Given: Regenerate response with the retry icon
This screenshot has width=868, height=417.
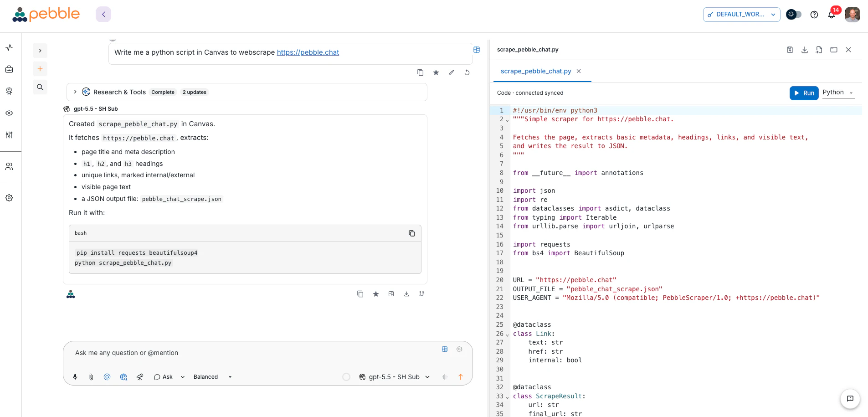Looking at the screenshot, I should (x=467, y=72).
